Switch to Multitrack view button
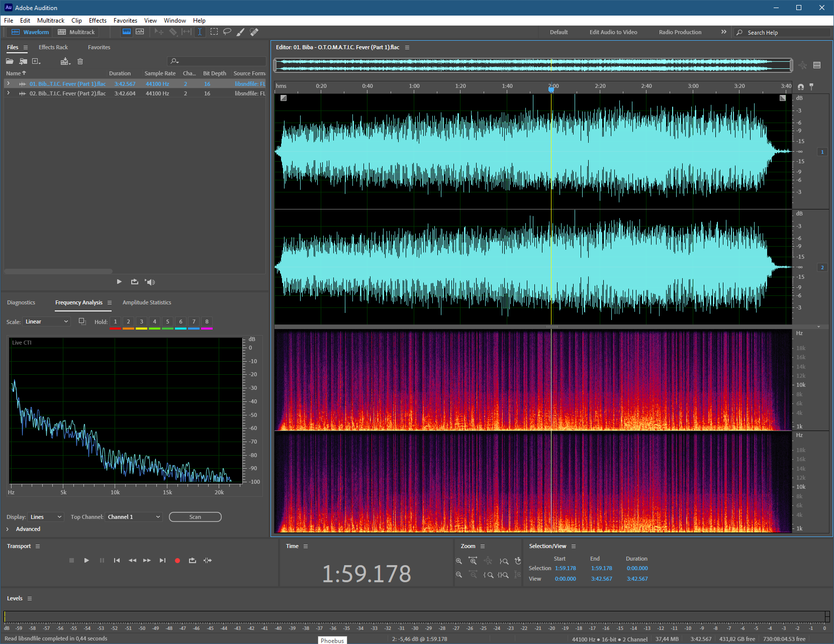The width and height of the screenshot is (834, 644). [76, 32]
